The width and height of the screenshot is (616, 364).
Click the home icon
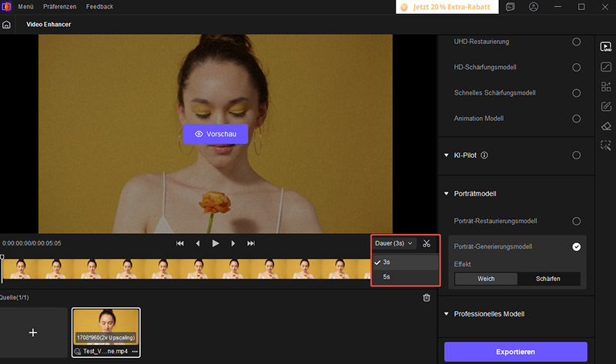click(7, 25)
